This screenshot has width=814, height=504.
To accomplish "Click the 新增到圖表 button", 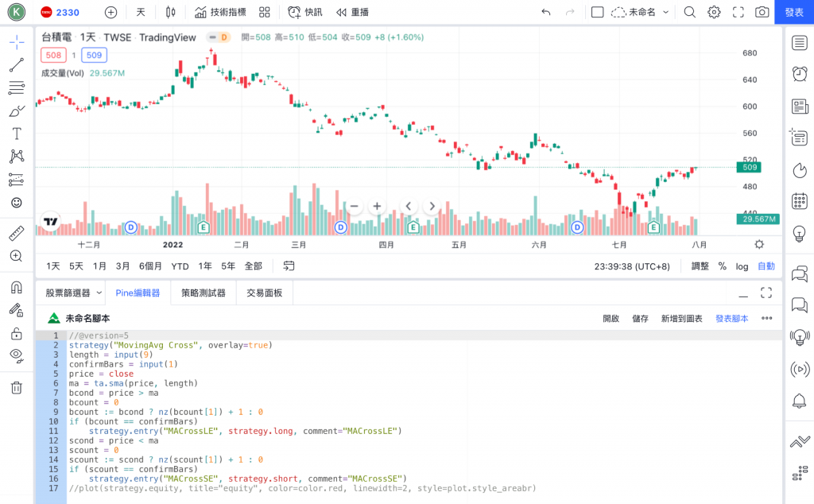I will click(x=681, y=318).
